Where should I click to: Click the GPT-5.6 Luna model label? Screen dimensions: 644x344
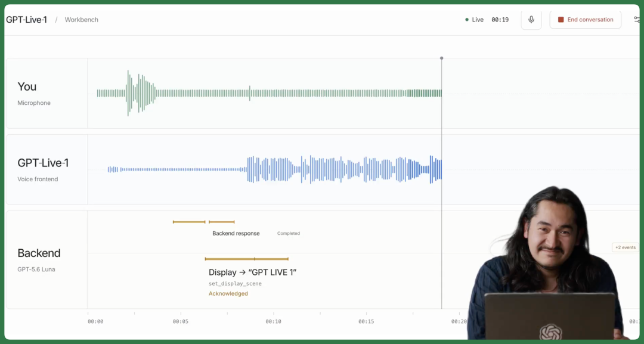pos(36,269)
